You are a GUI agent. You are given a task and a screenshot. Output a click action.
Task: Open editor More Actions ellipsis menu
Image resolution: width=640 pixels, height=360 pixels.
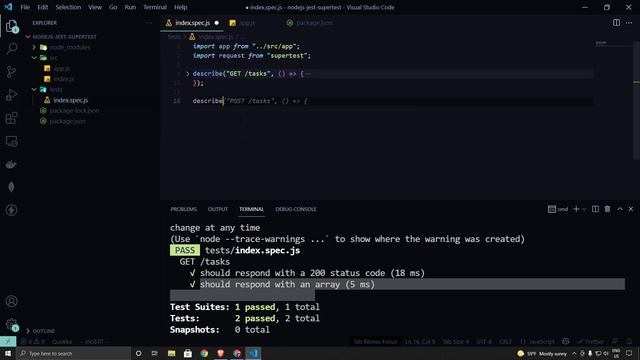click(x=629, y=23)
